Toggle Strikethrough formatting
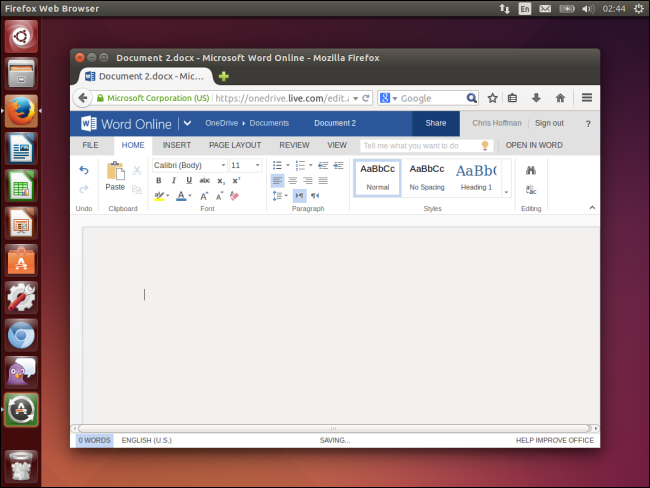The height and width of the screenshot is (488, 650). 205,180
